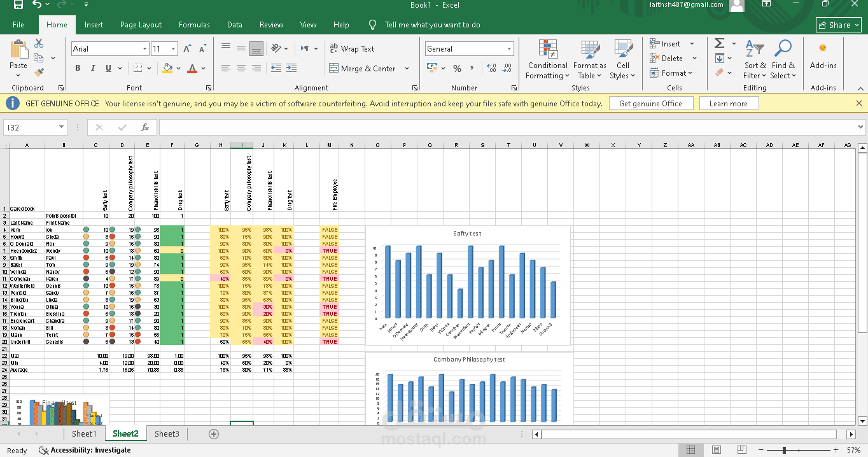Image resolution: width=868 pixels, height=457 pixels.
Task: Click the Paste clipboard icon
Action: pos(18,50)
